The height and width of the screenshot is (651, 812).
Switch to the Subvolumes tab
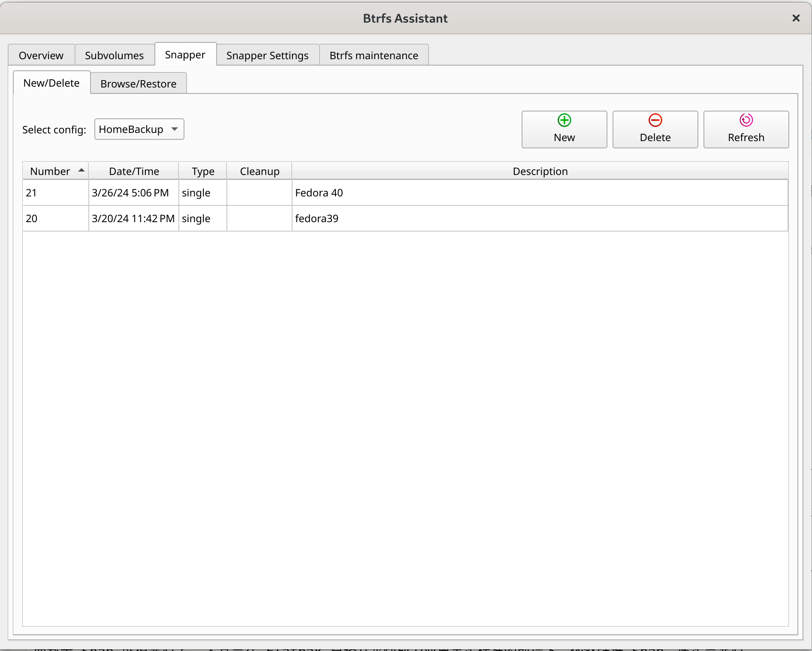pyautogui.click(x=114, y=55)
